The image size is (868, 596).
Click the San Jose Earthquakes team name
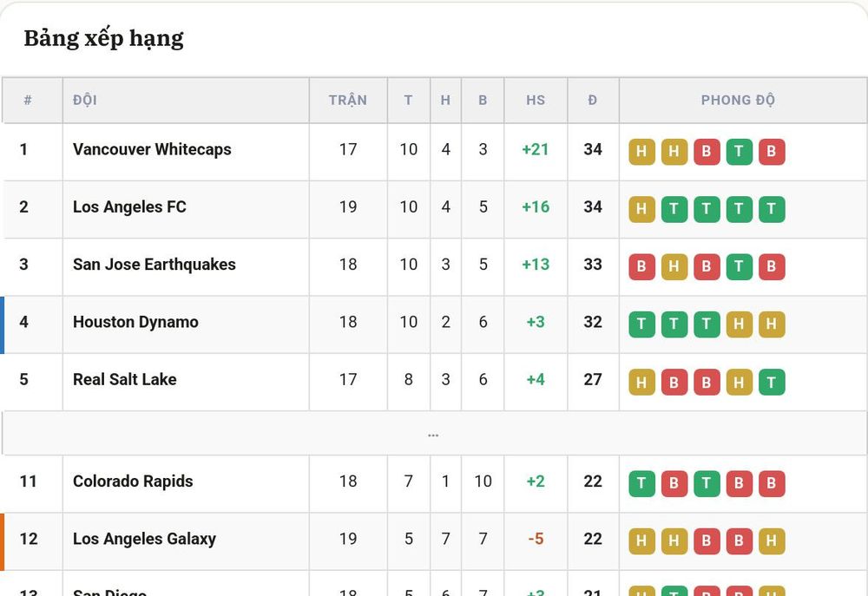coord(155,265)
